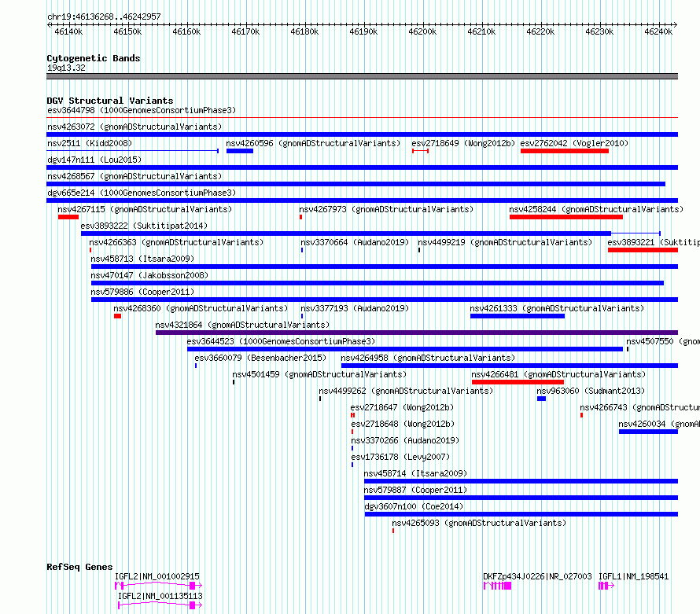Viewport: 700px width, 614px height.
Task: Click the 46190k ruler position
Action: [363, 31]
